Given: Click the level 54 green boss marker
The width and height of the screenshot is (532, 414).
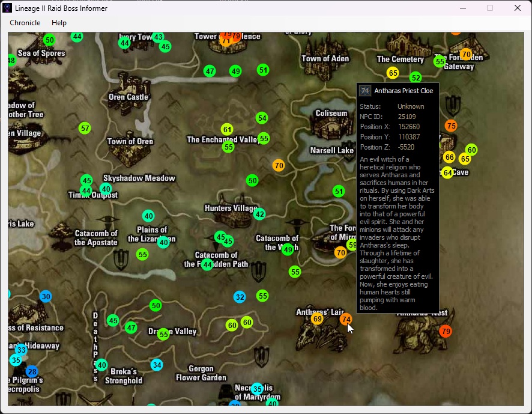Looking at the screenshot, I should (x=262, y=118).
